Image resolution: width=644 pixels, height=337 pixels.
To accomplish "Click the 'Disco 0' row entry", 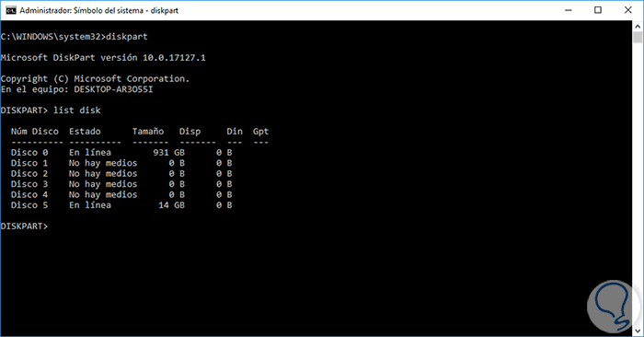I will pyautogui.click(x=29, y=153).
